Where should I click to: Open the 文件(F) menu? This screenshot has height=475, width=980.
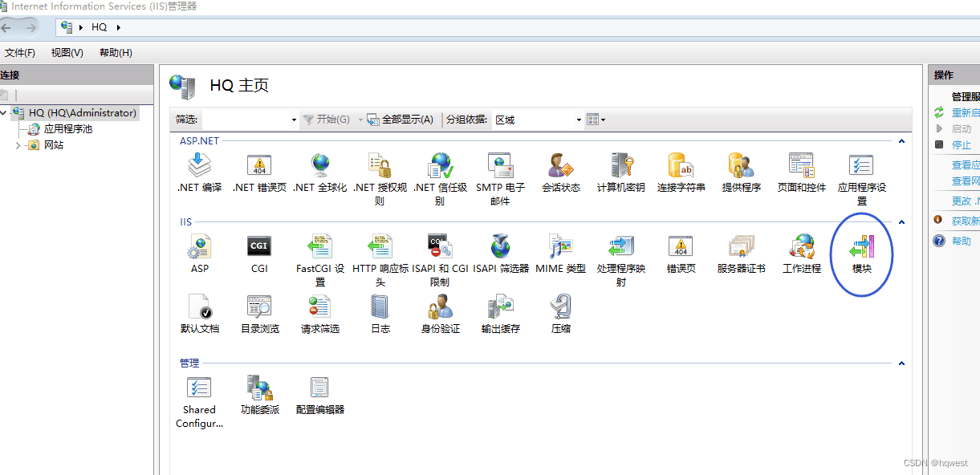[x=20, y=53]
